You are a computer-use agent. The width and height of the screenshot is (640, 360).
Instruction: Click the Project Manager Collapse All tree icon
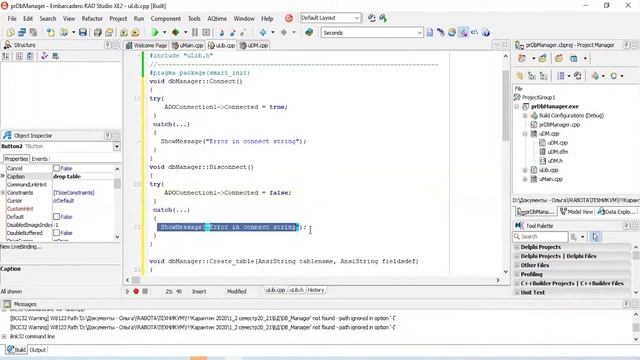point(543,76)
